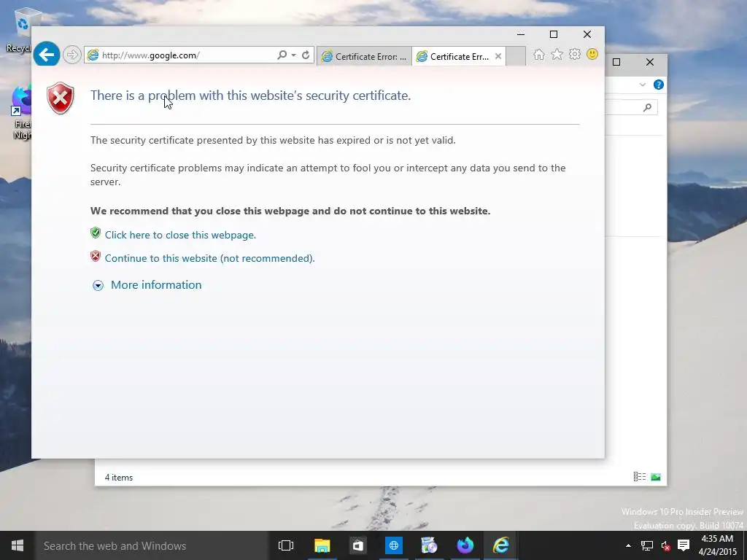Minimize the Internet Explorer window
The height and width of the screenshot is (560, 747).
(x=521, y=34)
